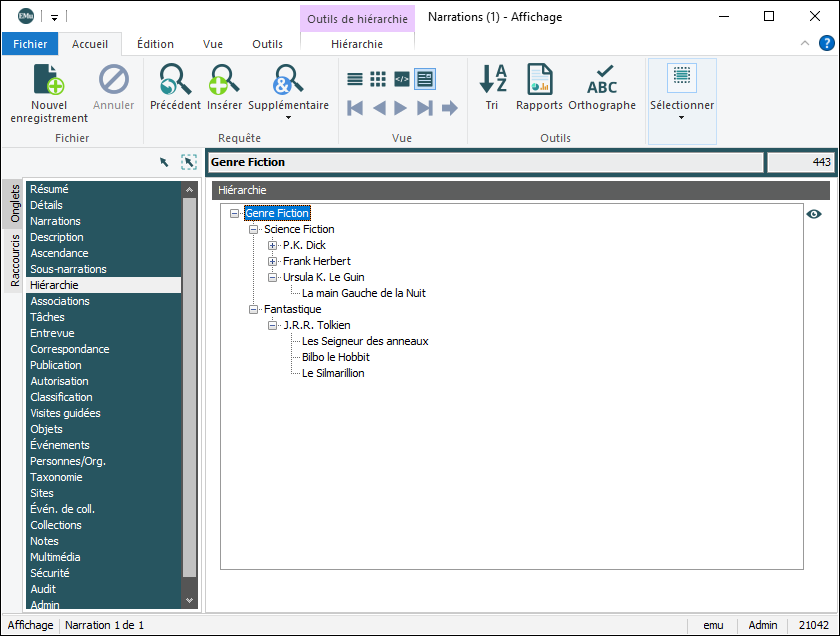Toggle the eye icon in Hiérarchie panel
The height and width of the screenshot is (636, 840).
coord(814,214)
